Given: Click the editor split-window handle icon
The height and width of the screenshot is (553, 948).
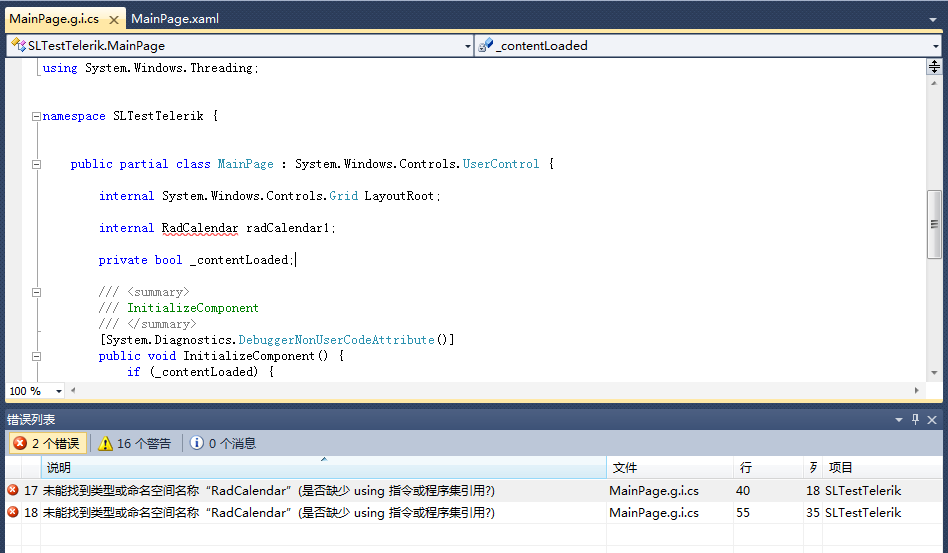Looking at the screenshot, I should point(934,66).
